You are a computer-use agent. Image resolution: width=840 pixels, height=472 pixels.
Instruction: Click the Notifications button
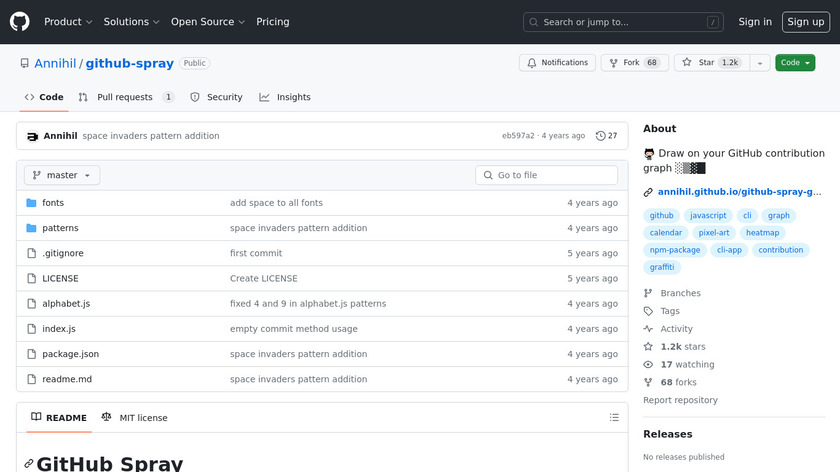click(557, 63)
